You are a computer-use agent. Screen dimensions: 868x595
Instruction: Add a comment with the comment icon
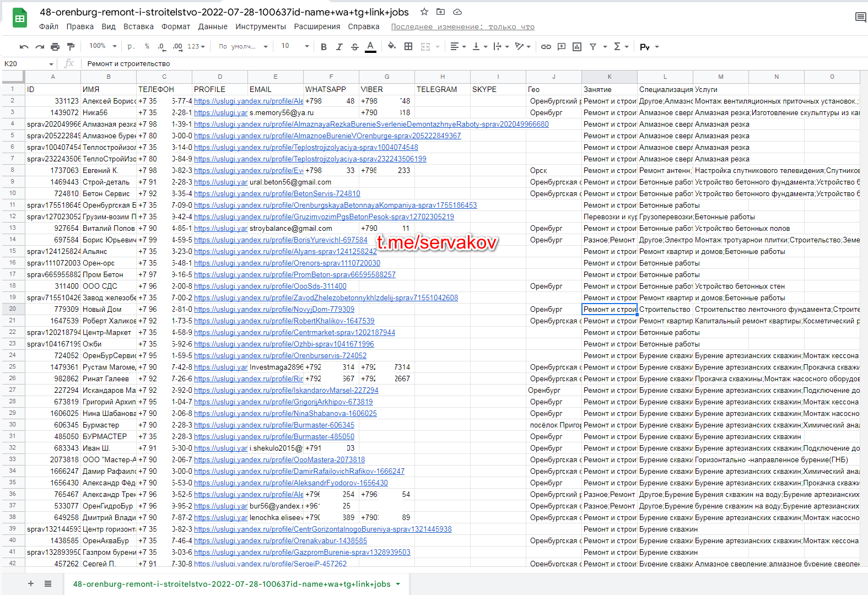562,47
